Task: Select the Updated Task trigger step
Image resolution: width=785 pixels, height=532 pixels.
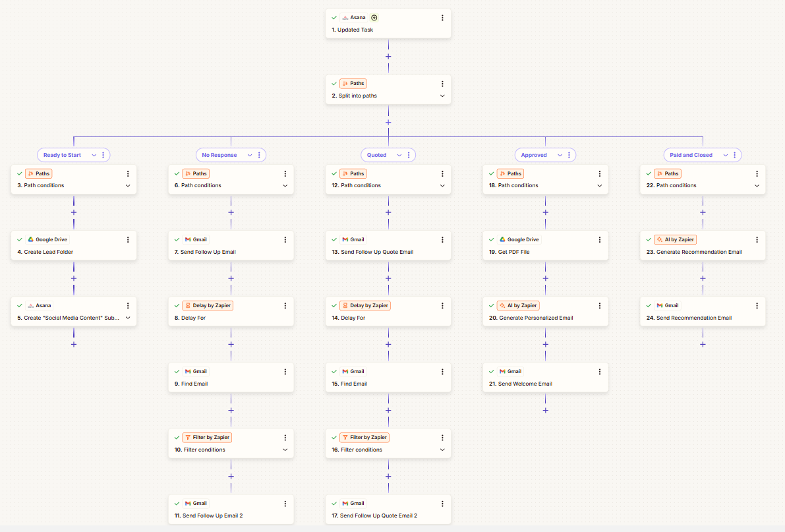Action: [x=388, y=24]
